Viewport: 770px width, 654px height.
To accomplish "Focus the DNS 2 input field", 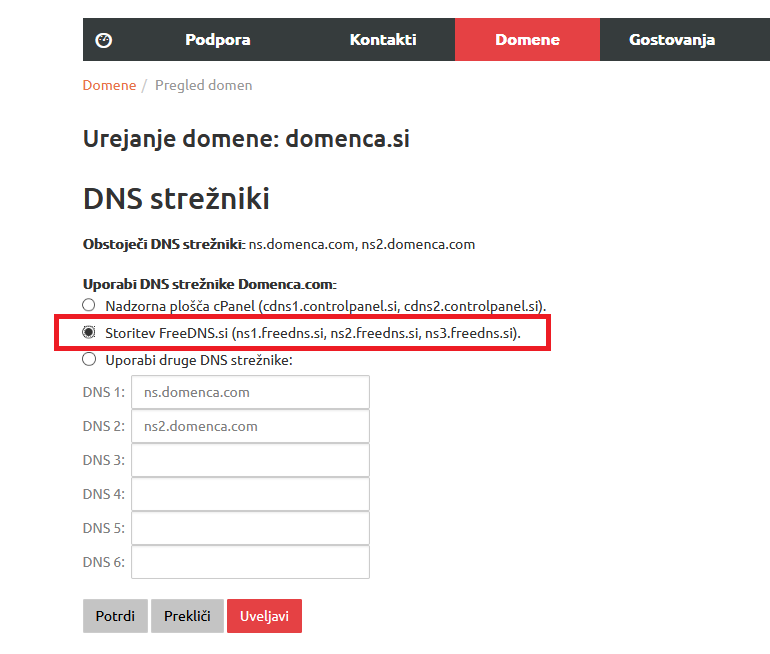I will coord(250,426).
